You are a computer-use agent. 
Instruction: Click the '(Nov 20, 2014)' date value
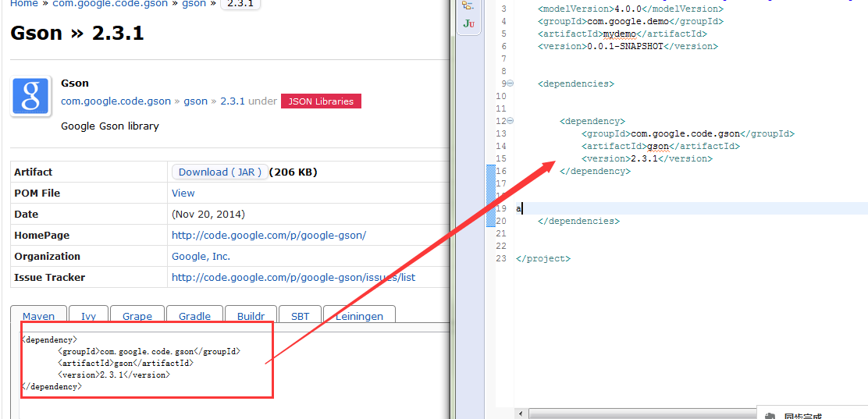click(208, 215)
